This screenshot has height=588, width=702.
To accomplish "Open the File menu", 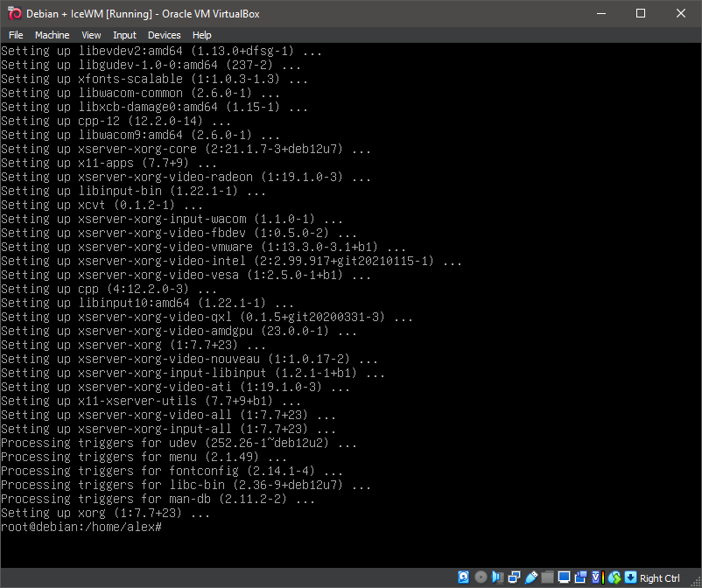I will [x=16, y=35].
